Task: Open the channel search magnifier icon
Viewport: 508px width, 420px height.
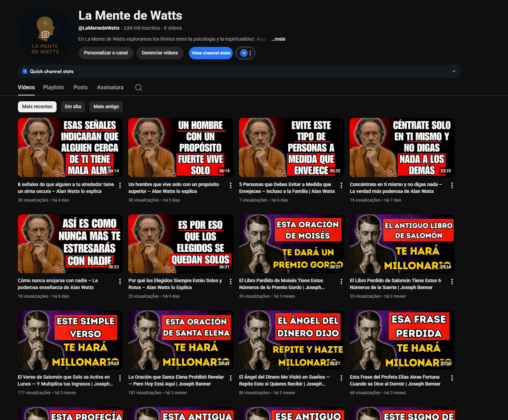Action: (x=139, y=88)
